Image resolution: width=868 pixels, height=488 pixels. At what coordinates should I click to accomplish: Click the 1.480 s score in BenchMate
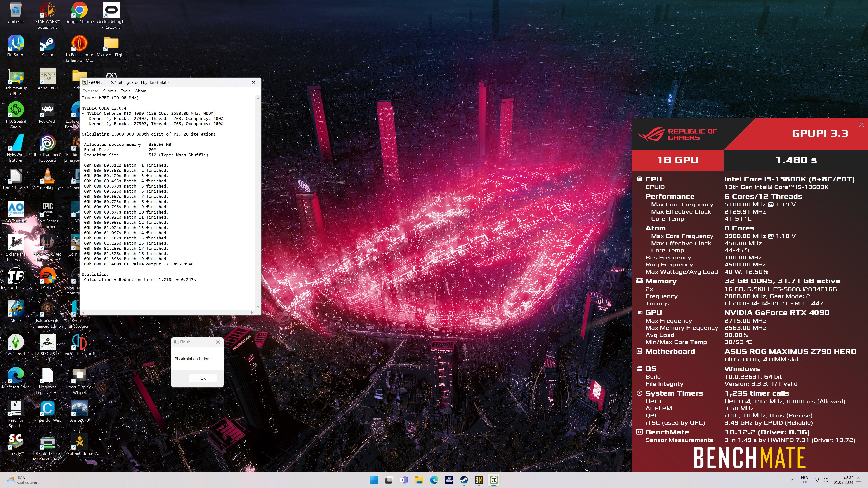[796, 160]
